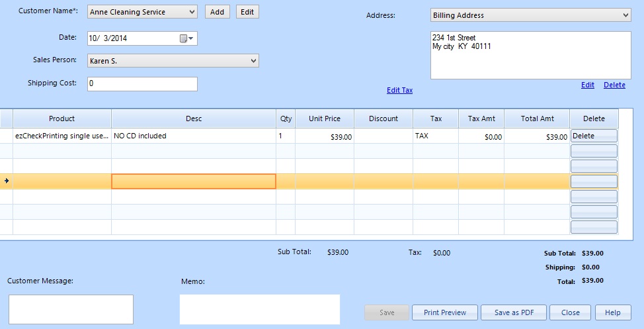Open the date picker calendar icon

pyautogui.click(x=186, y=38)
